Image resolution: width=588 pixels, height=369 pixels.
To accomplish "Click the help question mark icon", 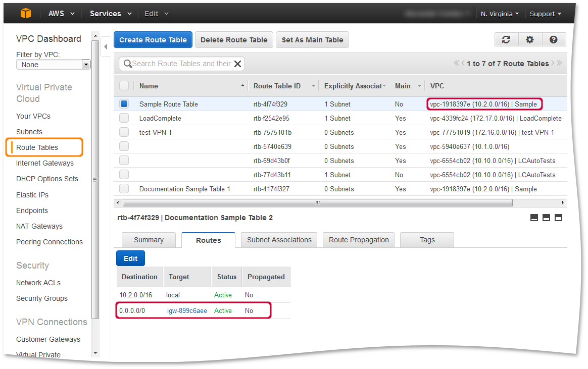I will 554,39.
